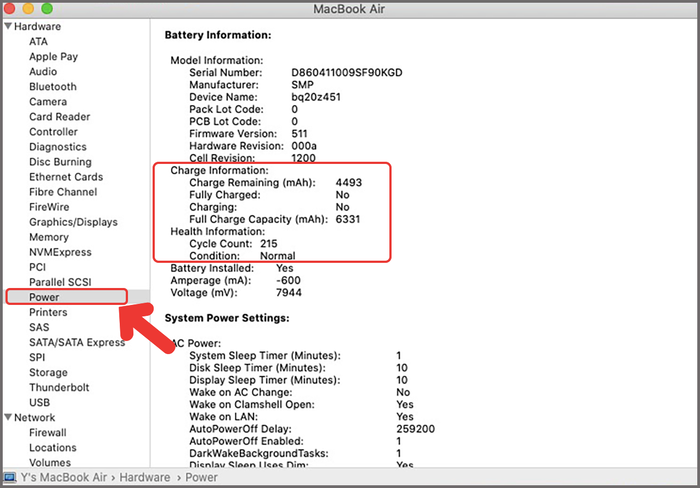Click the Amperage value -600

(288, 280)
